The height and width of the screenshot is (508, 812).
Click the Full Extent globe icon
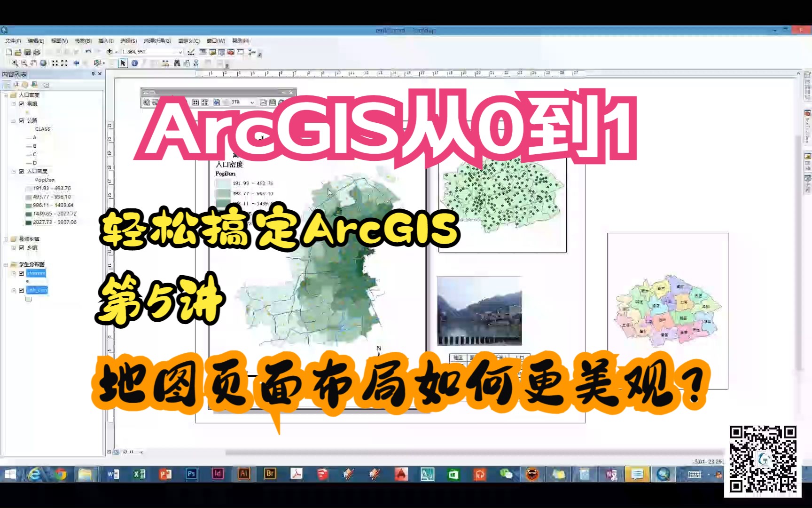tap(43, 63)
